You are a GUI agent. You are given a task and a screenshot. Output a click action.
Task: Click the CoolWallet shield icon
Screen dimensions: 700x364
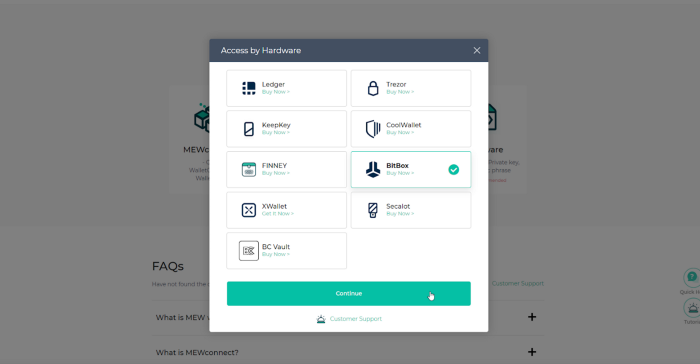373,129
